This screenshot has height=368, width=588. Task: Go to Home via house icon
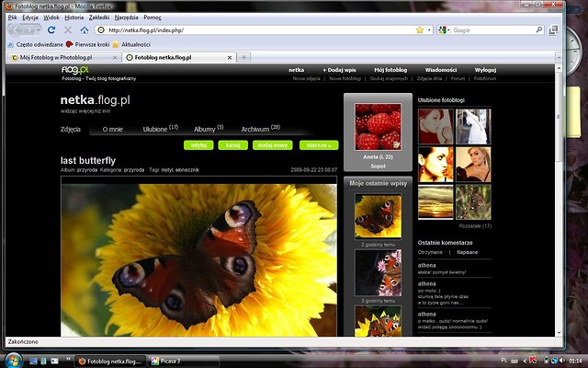click(85, 30)
